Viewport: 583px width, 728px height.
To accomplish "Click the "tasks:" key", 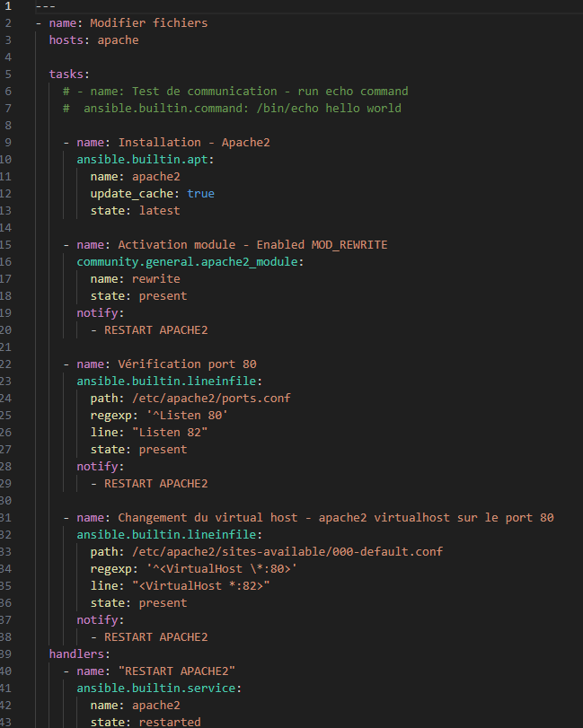I will tap(69, 74).
